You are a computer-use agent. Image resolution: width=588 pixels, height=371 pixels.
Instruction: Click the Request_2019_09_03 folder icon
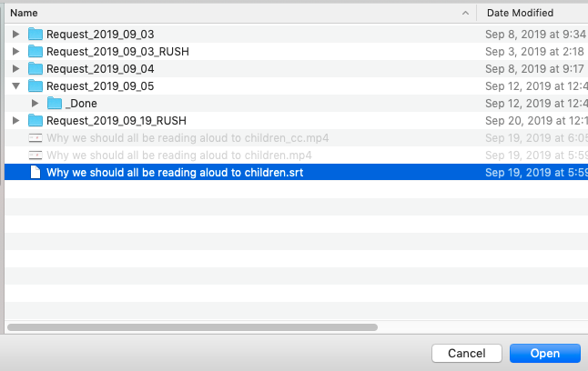click(35, 35)
